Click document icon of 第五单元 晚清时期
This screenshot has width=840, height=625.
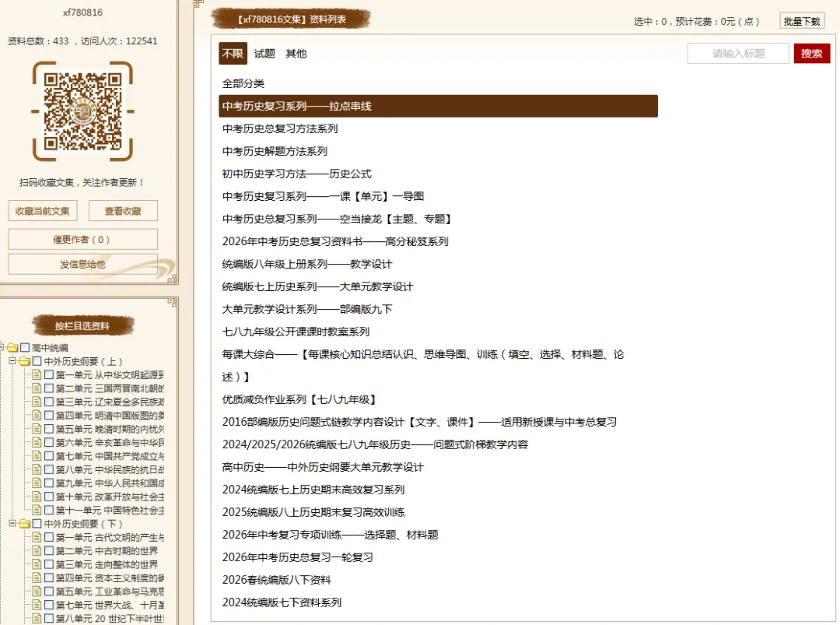(x=37, y=429)
